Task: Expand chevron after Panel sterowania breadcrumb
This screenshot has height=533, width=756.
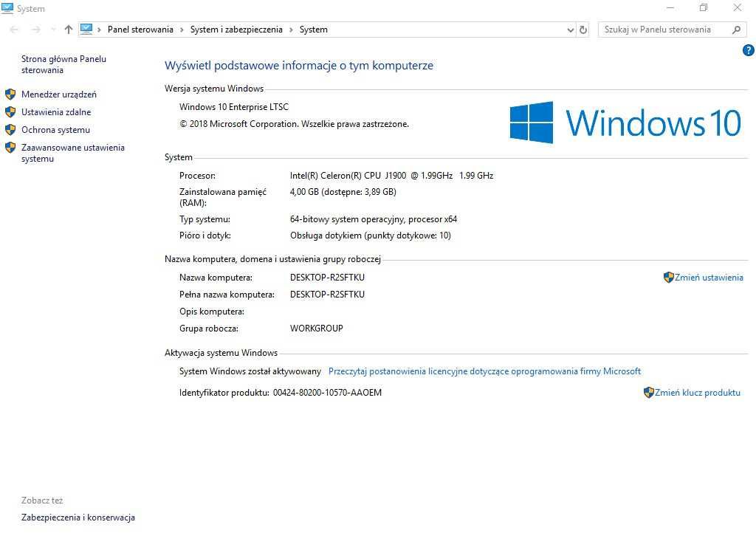Action: coord(182,30)
